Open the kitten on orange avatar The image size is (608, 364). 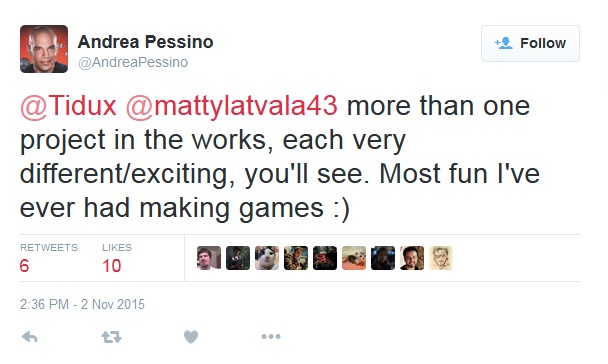(x=354, y=258)
